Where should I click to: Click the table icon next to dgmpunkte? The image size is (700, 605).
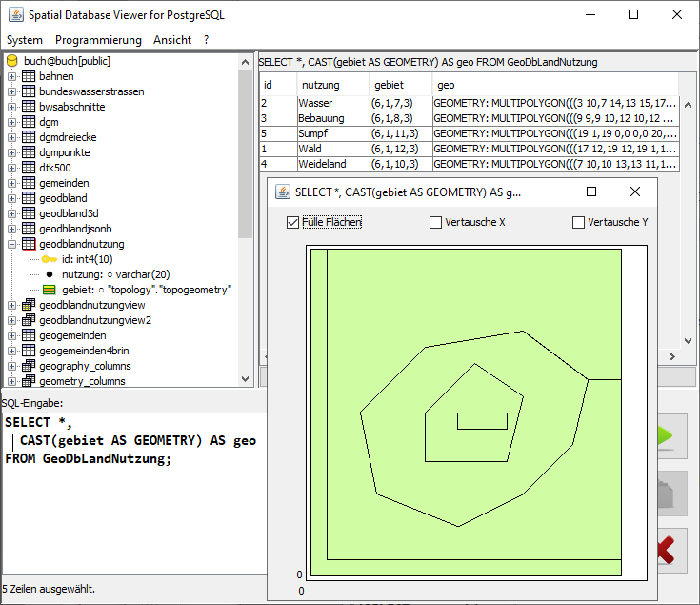[29, 152]
